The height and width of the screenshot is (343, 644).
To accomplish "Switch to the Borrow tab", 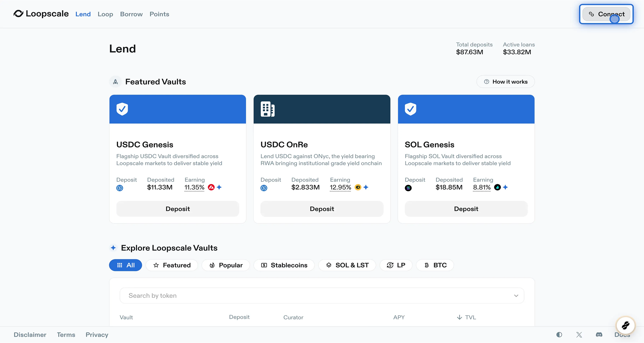I will [131, 14].
